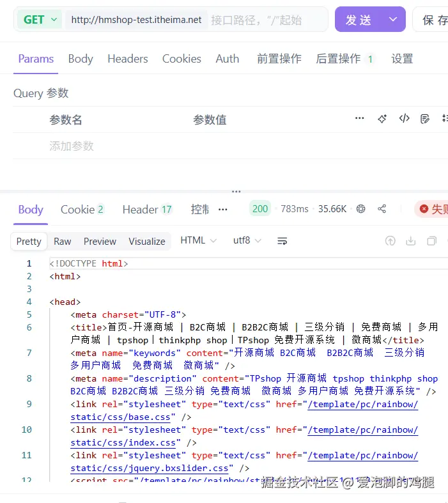Screen dimensions: 448x503
Task: Click the red 失败 failure badge
Action: [x=431, y=209]
